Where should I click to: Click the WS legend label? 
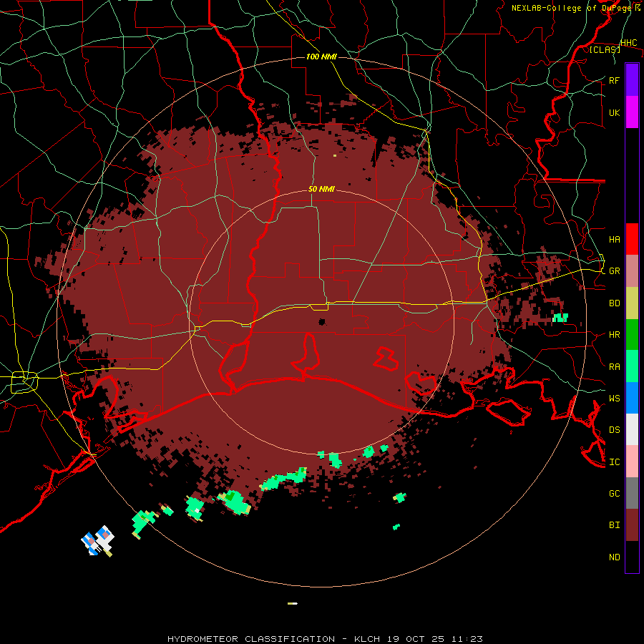614,398
